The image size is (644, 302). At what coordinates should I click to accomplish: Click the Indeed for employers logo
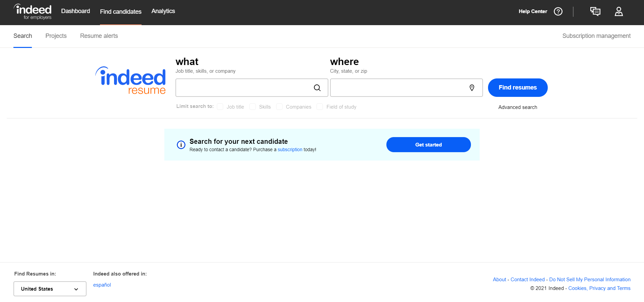pos(33,12)
